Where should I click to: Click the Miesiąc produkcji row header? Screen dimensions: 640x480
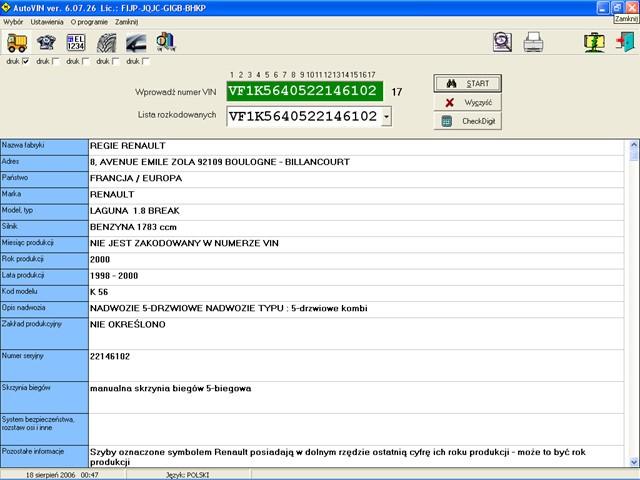coord(44,244)
